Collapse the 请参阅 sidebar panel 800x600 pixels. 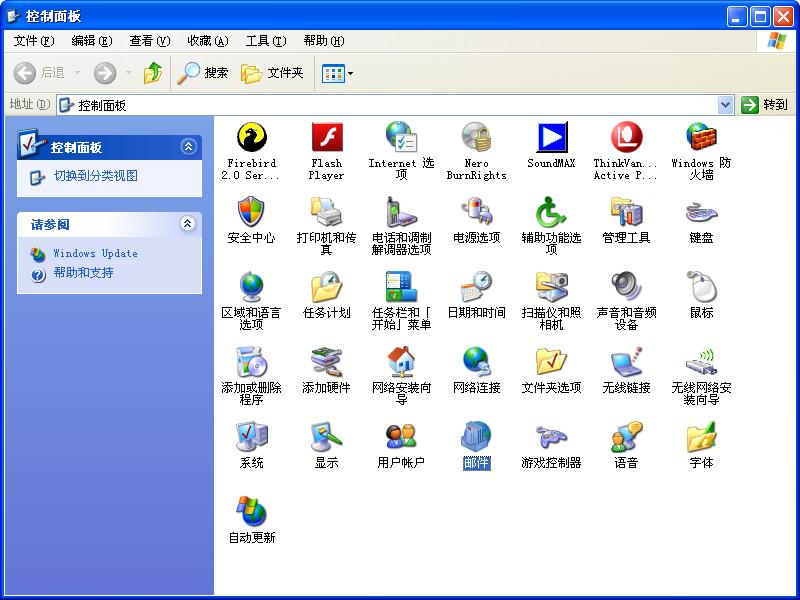pyautogui.click(x=188, y=223)
